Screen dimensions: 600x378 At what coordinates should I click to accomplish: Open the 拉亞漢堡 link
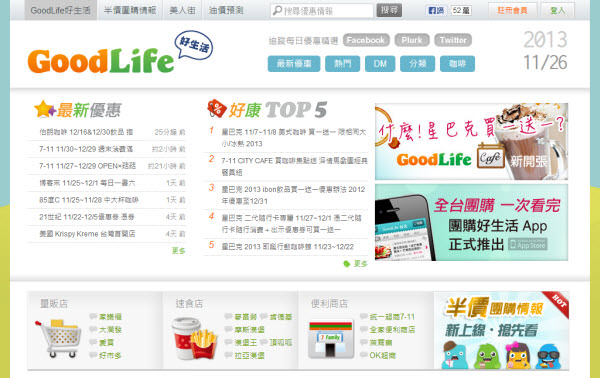tap(249, 355)
